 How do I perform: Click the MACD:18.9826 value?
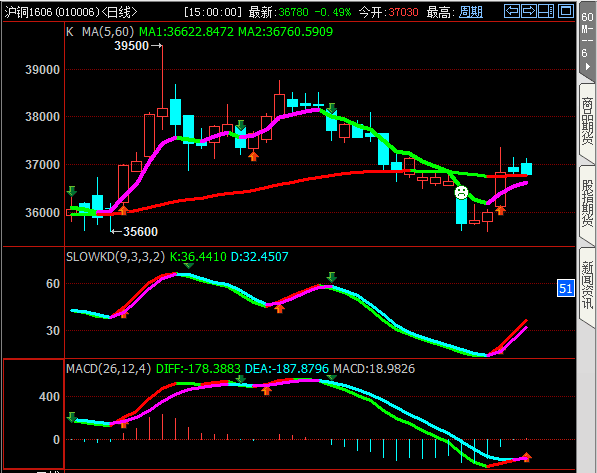click(x=374, y=369)
